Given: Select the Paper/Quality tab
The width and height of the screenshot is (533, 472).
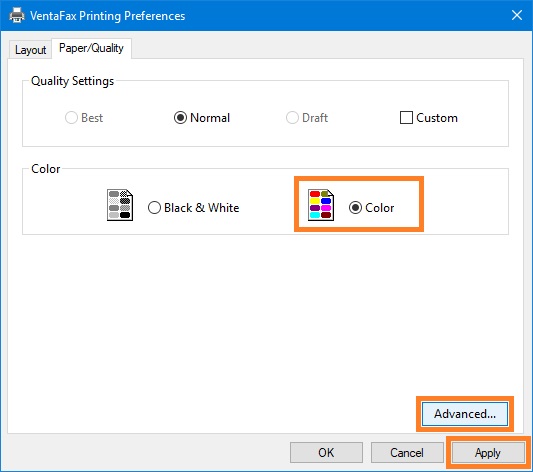Looking at the screenshot, I should [x=91, y=48].
